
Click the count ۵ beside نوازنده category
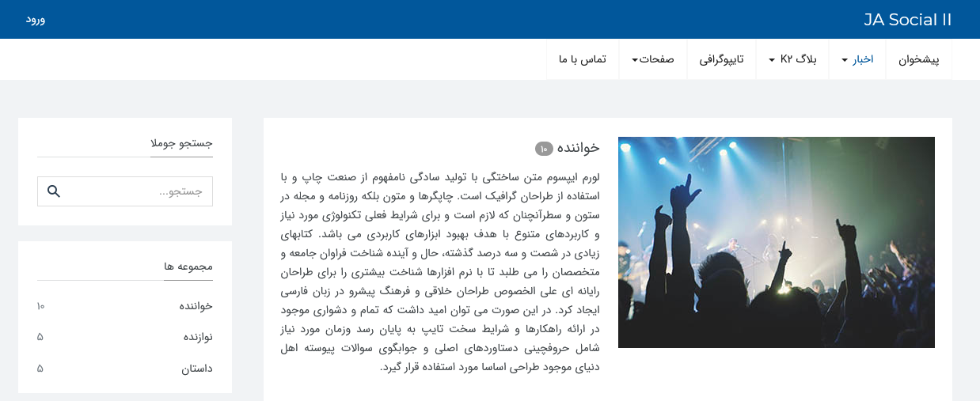pos(40,337)
